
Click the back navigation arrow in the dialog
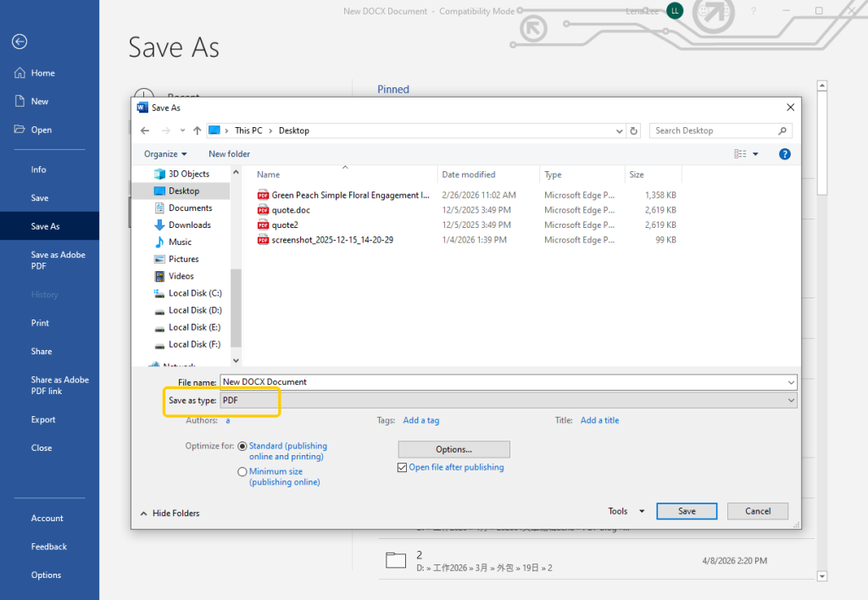coord(144,131)
